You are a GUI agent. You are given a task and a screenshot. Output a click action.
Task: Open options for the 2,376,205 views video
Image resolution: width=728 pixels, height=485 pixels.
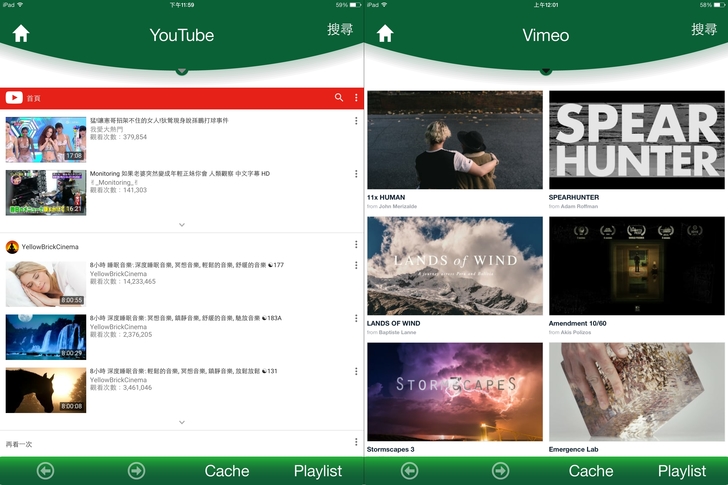point(356,318)
